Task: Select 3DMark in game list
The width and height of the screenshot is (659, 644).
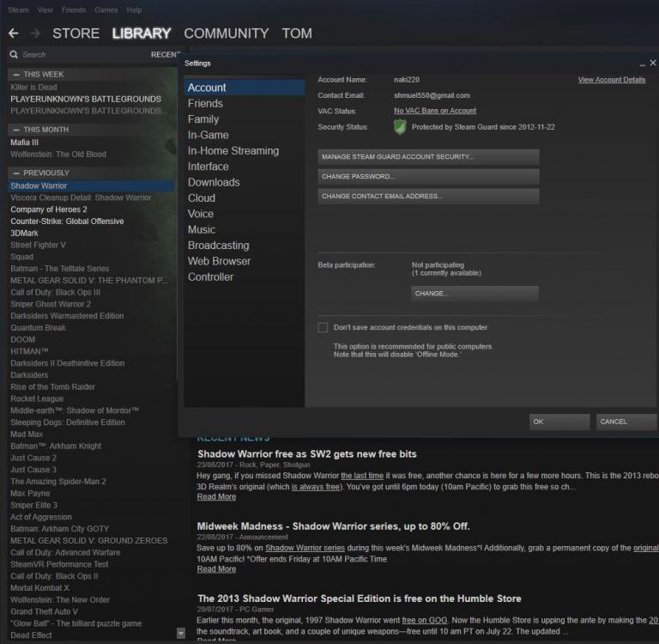Action: pos(24,233)
